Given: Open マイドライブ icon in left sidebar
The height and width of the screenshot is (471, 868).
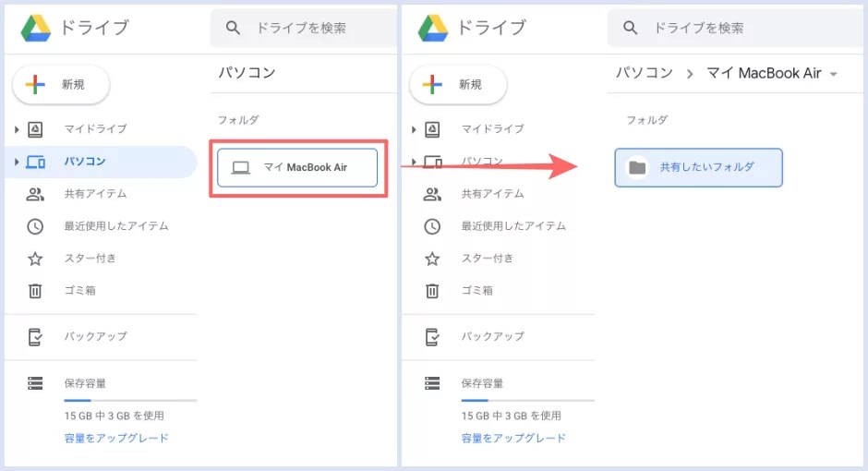Looking at the screenshot, I should point(35,129).
